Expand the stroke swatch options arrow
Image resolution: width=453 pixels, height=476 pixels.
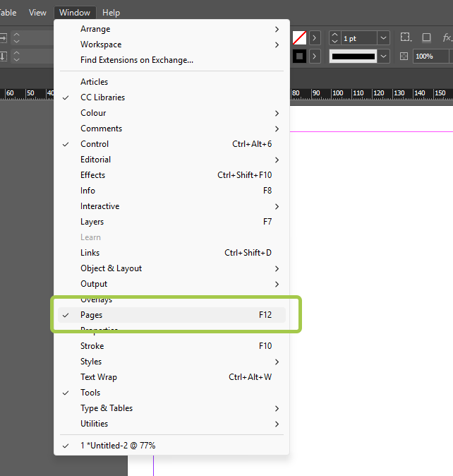click(315, 56)
